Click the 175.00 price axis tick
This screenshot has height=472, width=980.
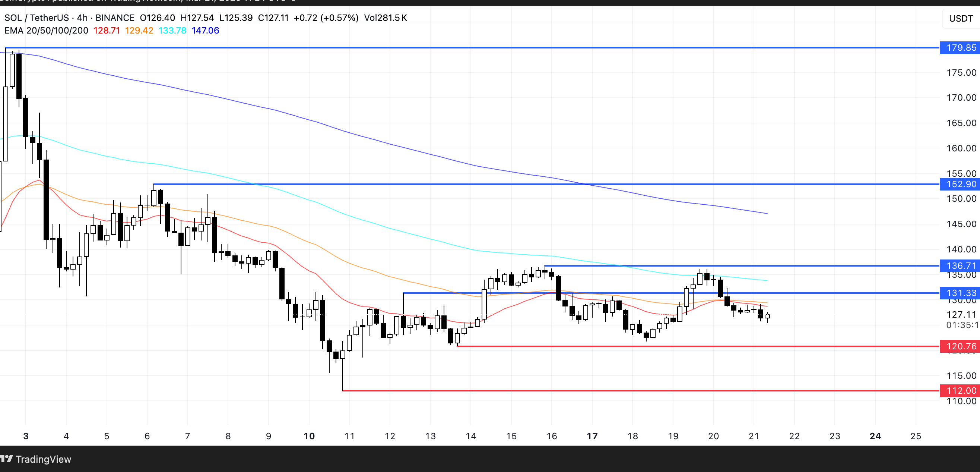click(x=961, y=73)
